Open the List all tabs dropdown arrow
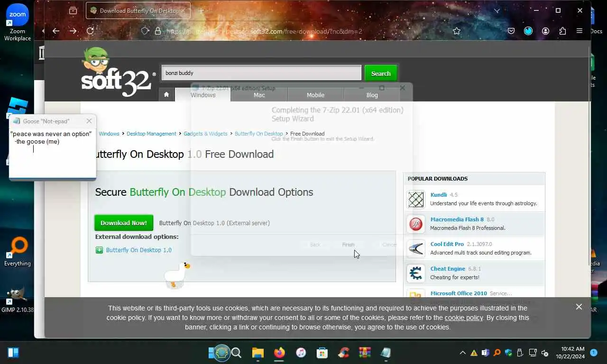 coord(497,10)
